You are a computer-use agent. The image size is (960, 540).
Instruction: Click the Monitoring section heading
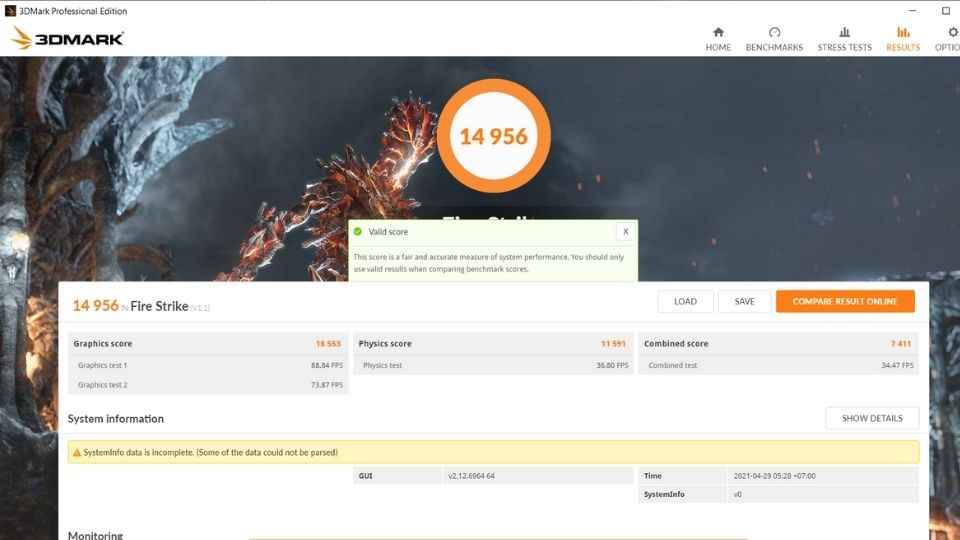[x=96, y=536]
